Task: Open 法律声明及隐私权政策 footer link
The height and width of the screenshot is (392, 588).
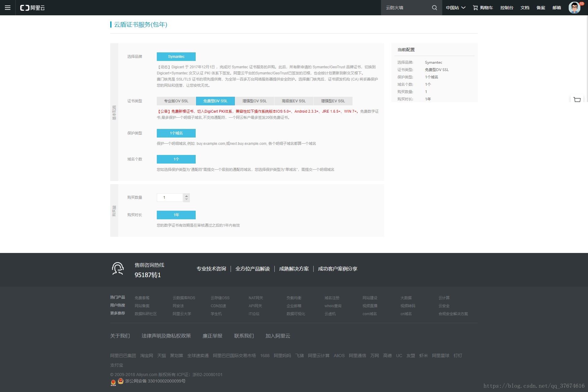Action: pos(166,336)
